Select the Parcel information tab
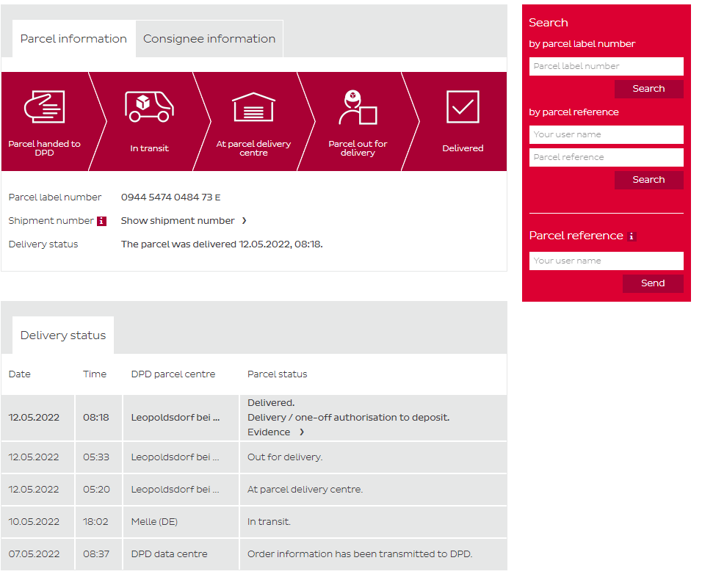 coord(73,39)
